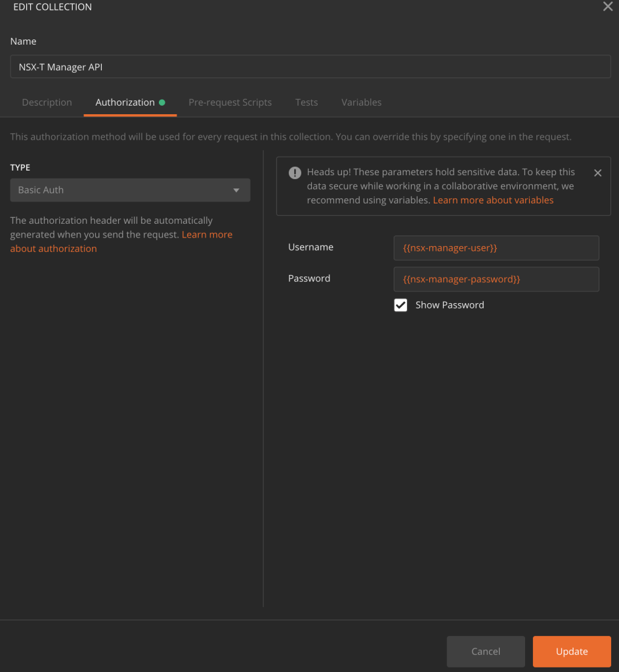Switch to the Description tab
Screen dimensions: 619x672
[47, 102]
